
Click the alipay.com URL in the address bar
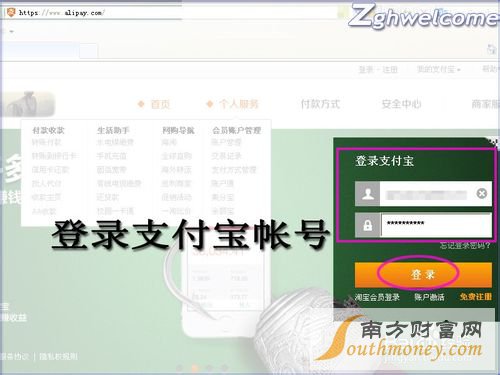62,13
